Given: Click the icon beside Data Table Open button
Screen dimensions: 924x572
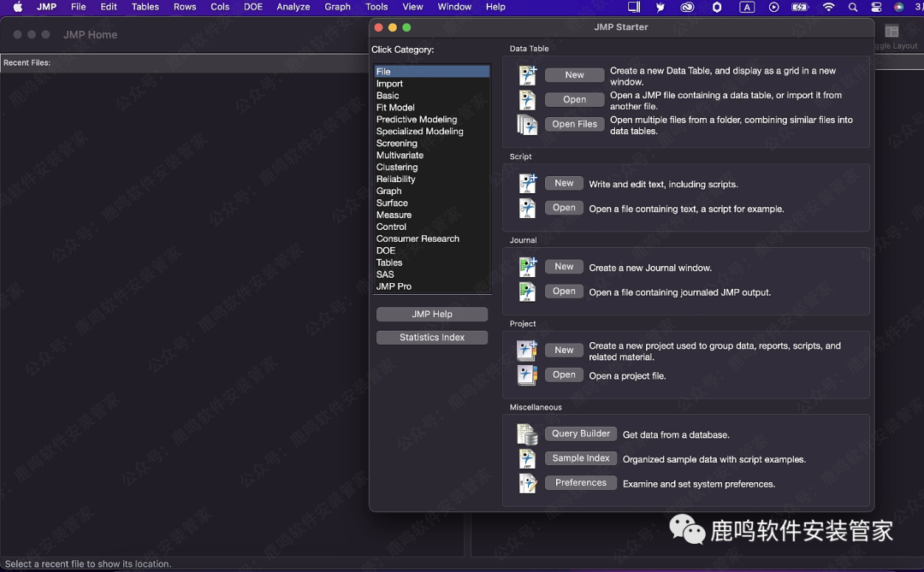Looking at the screenshot, I should 527,100.
